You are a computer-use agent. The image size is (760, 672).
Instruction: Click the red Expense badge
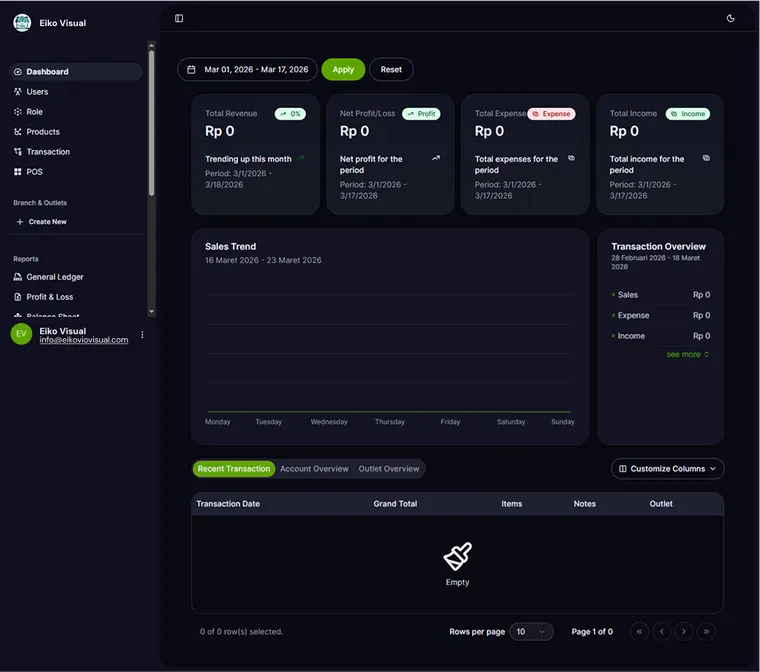point(551,114)
